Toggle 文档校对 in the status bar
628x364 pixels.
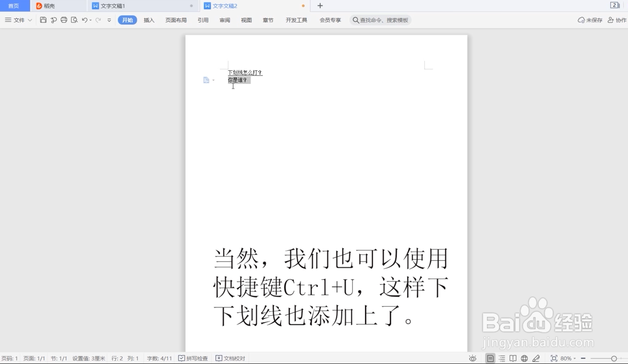230,358
